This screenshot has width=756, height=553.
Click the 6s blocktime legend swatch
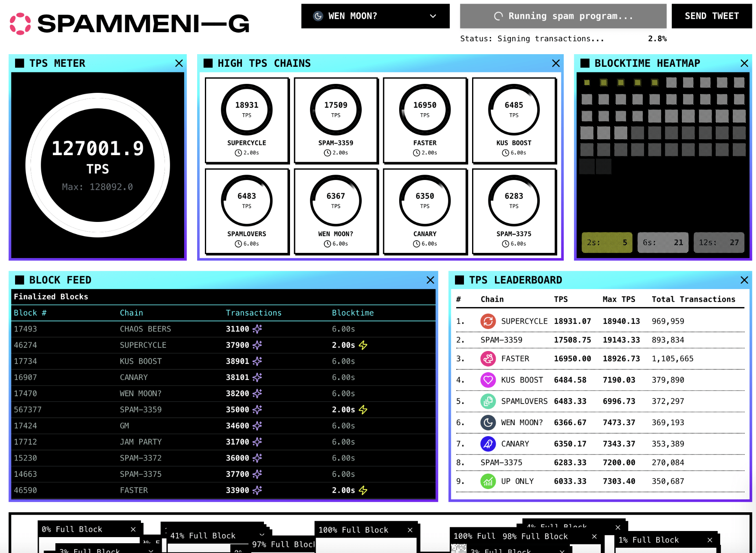[x=663, y=243]
